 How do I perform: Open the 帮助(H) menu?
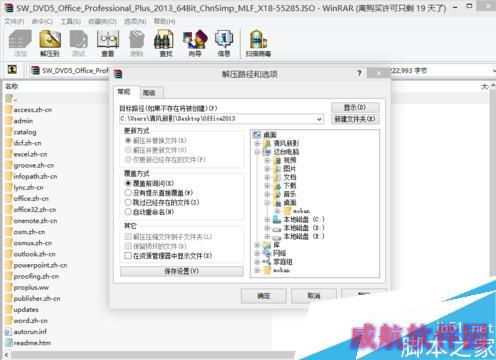coord(164,22)
